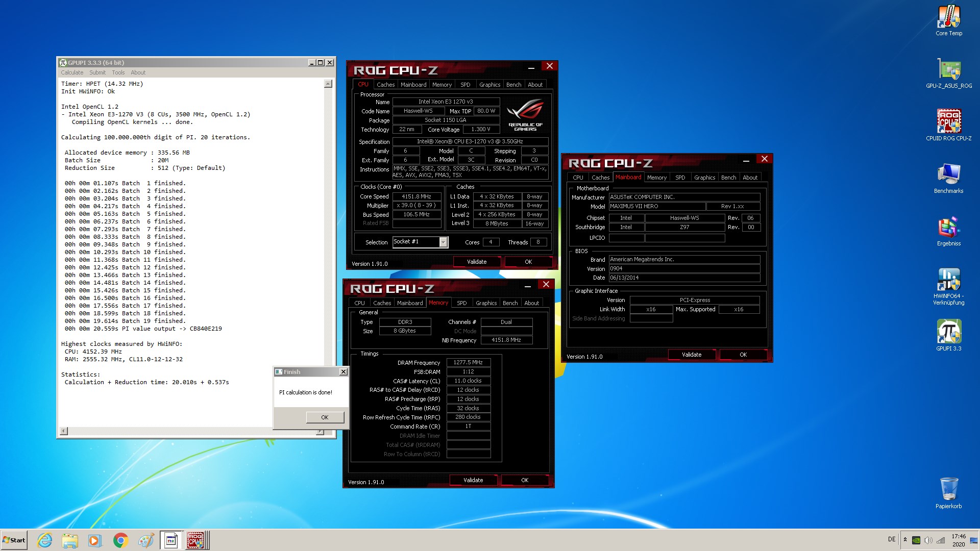Click the Republic of Gamers logo

pos(525,115)
